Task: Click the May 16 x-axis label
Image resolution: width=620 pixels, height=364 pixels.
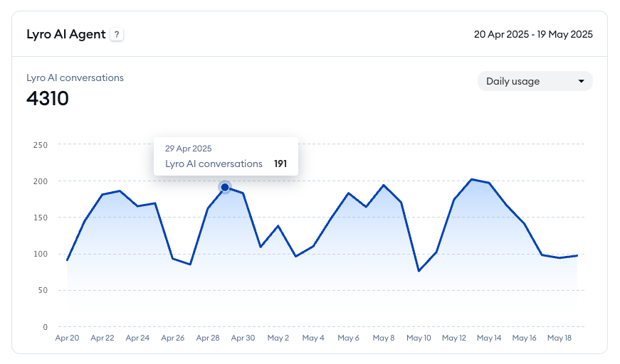Action: [525, 338]
